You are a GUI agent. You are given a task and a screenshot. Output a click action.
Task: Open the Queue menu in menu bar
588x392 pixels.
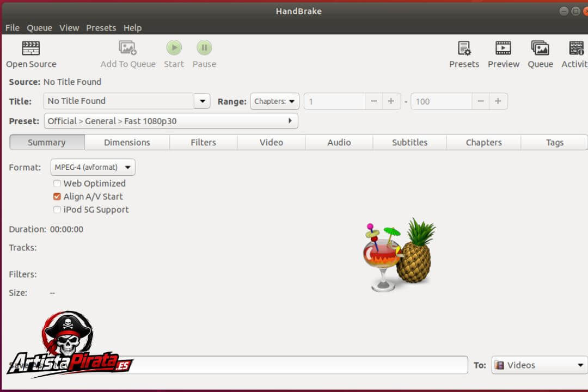coord(39,28)
